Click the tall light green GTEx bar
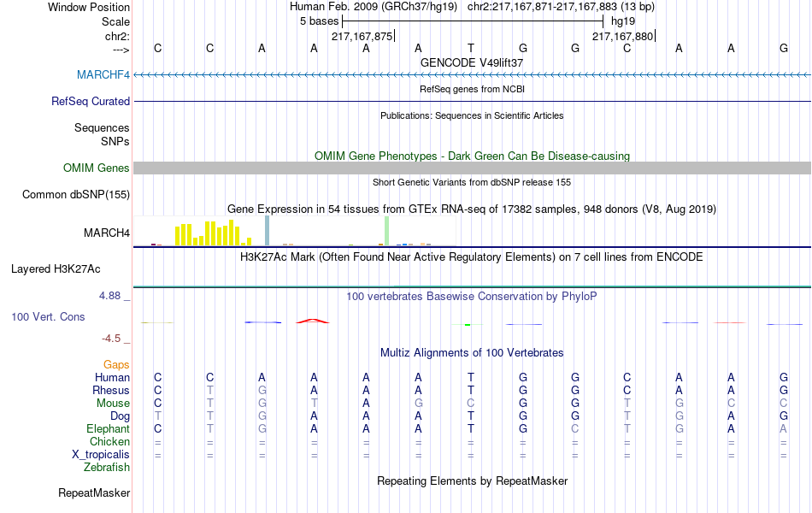The width and height of the screenshot is (812, 513). pos(386,231)
